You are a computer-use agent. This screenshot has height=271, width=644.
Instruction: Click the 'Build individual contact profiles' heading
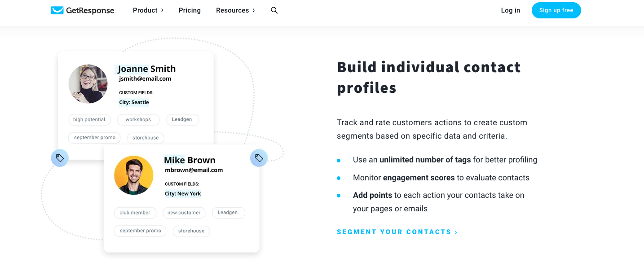[x=429, y=77]
